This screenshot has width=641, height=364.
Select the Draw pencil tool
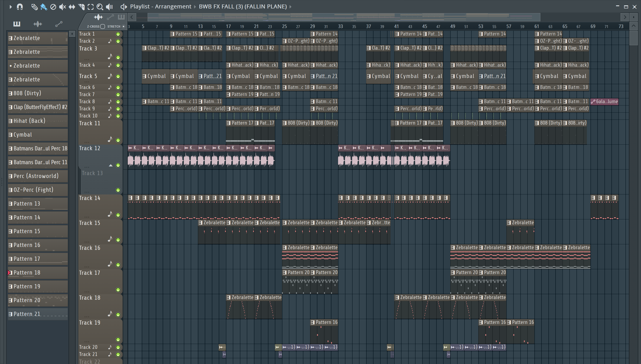(x=34, y=7)
